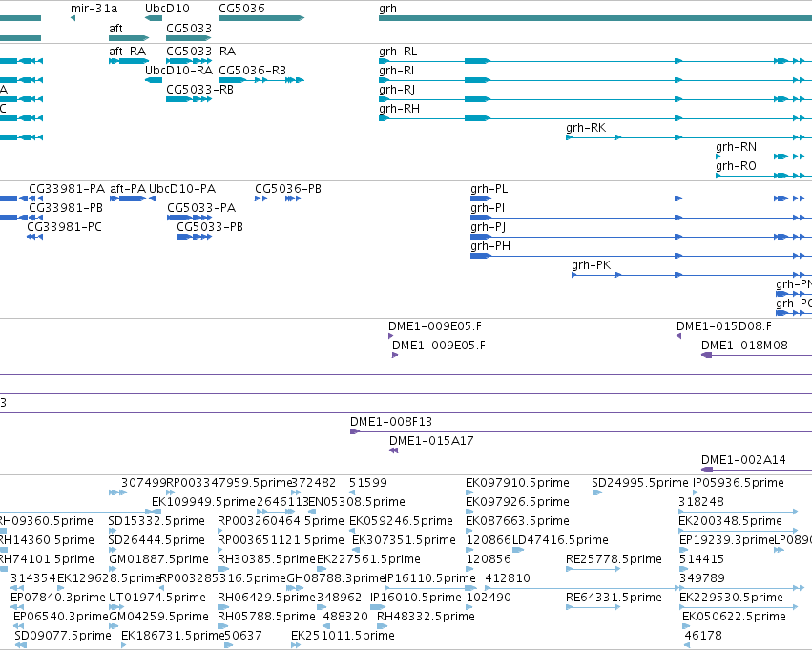Select the GM01887.5prime EST label
This screenshot has width=812, height=650.
tap(158, 560)
